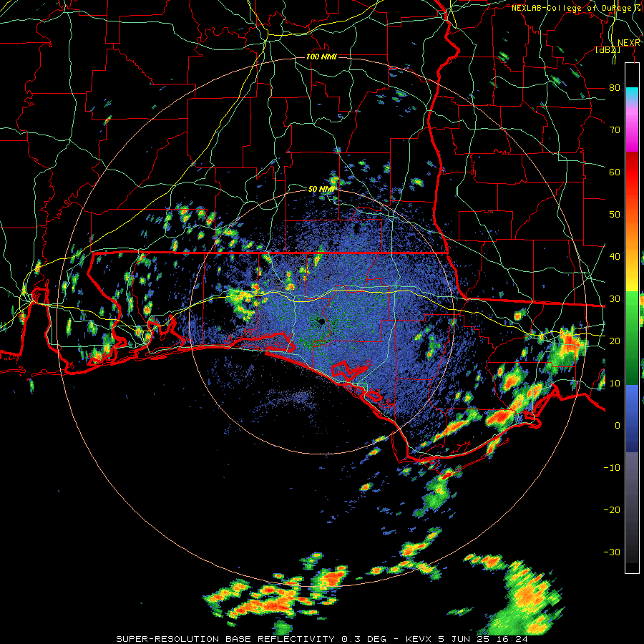Viewport: 644px width, 644px height.
Task: Click the 70 value on the dBZ scale
Action: coord(615,130)
